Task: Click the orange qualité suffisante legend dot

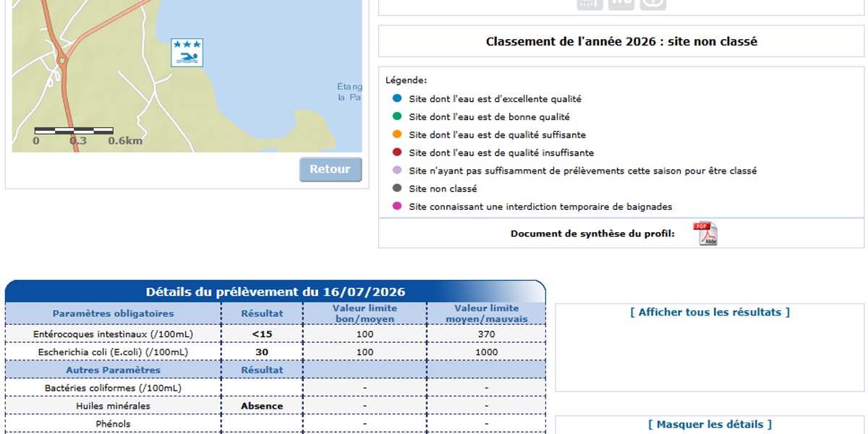Action: coord(397,134)
